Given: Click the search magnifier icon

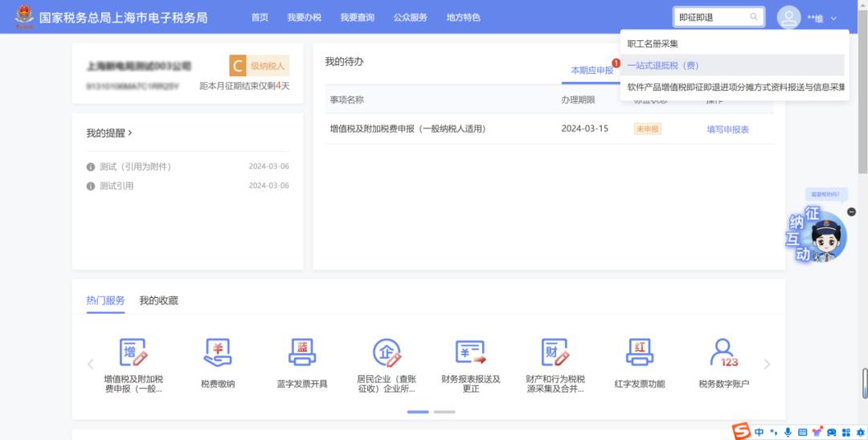Looking at the screenshot, I should [754, 17].
